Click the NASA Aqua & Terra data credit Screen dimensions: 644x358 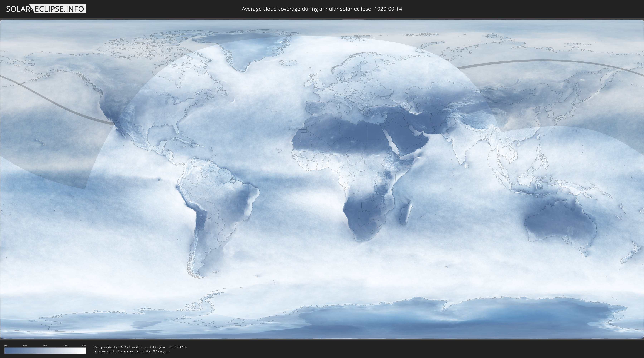[140, 347]
